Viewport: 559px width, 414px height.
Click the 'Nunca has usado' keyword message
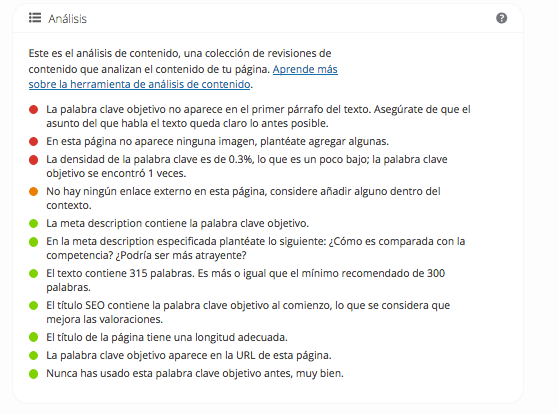tap(195, 373)
